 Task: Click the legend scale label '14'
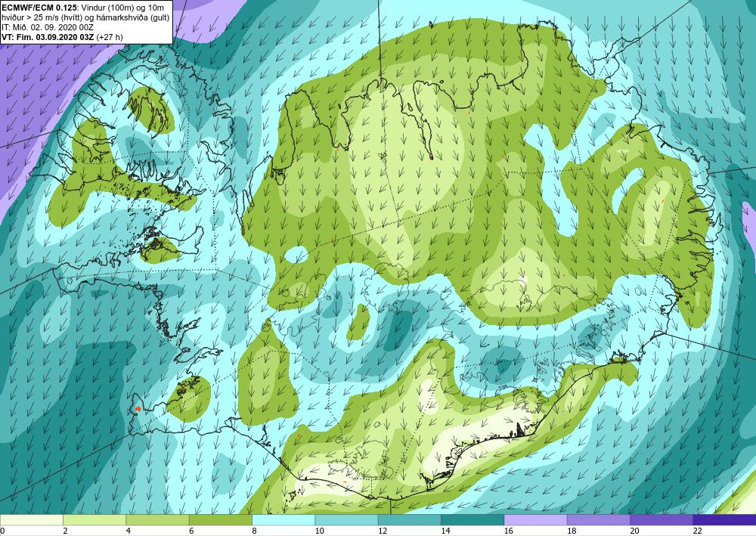445,531
